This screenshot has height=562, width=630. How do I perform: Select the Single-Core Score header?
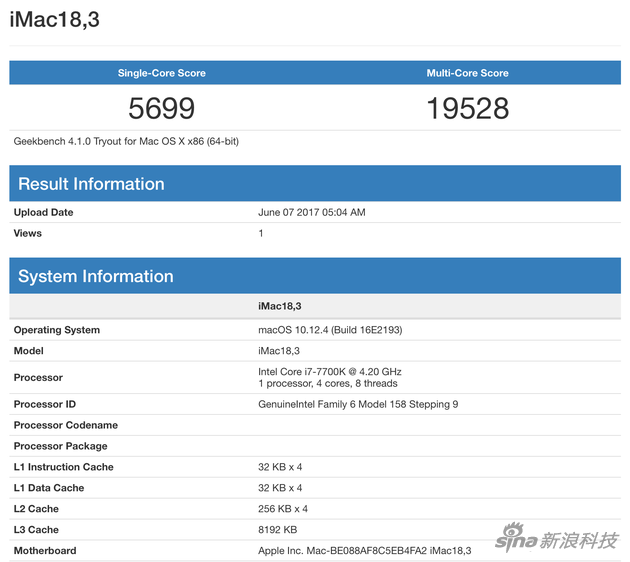162,73
